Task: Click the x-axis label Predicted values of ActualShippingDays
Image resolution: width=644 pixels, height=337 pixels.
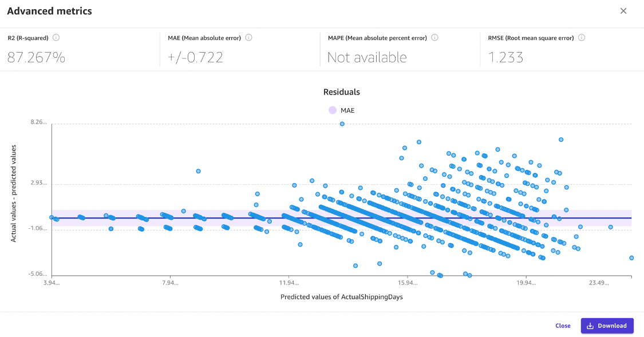Action: (x=342, y=297)
